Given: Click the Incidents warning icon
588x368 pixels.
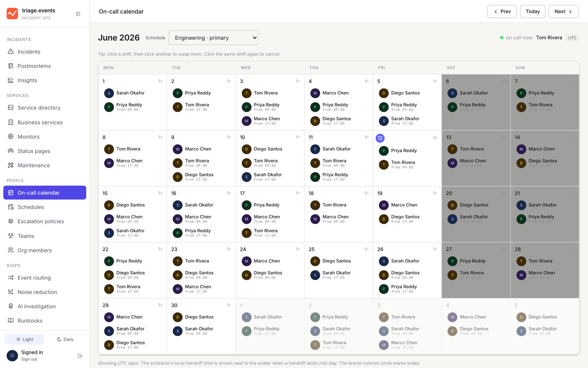Looking at the screenshot, I should click(11, 51).
